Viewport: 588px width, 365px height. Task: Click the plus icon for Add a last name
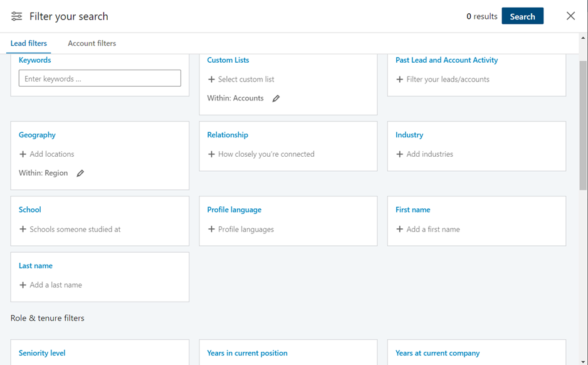pyautogui.click(x=23, y=285)
